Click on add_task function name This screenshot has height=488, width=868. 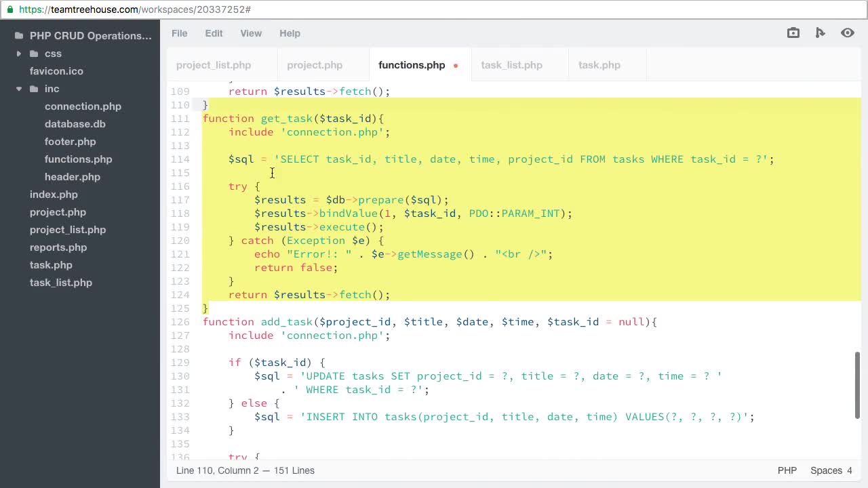(287, 322)
